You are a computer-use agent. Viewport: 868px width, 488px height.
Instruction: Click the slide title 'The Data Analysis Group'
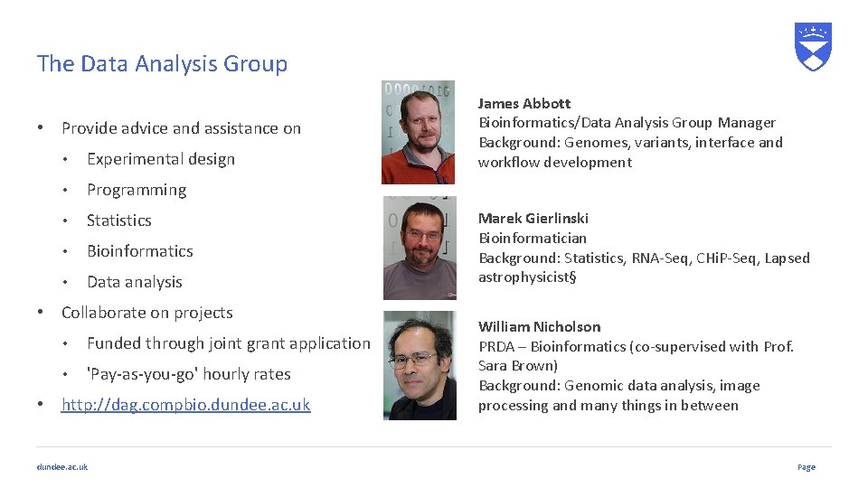tap(162, 64)
